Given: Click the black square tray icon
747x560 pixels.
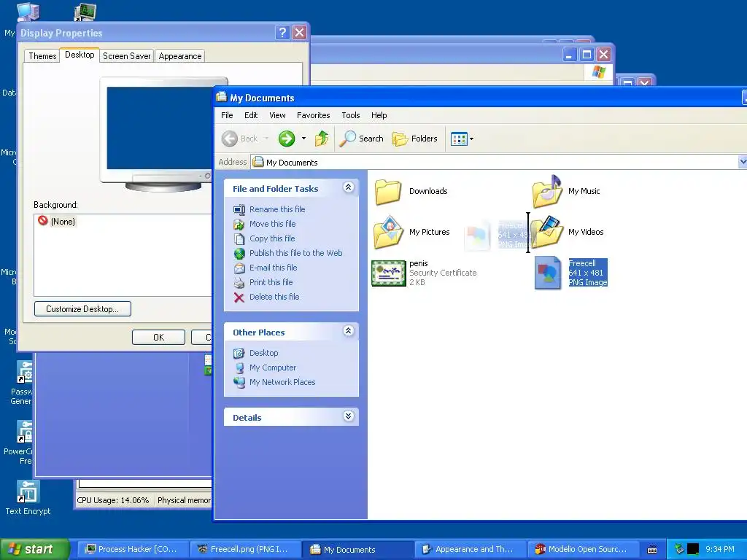Looking at the screenshot, I should coord(693,549).
